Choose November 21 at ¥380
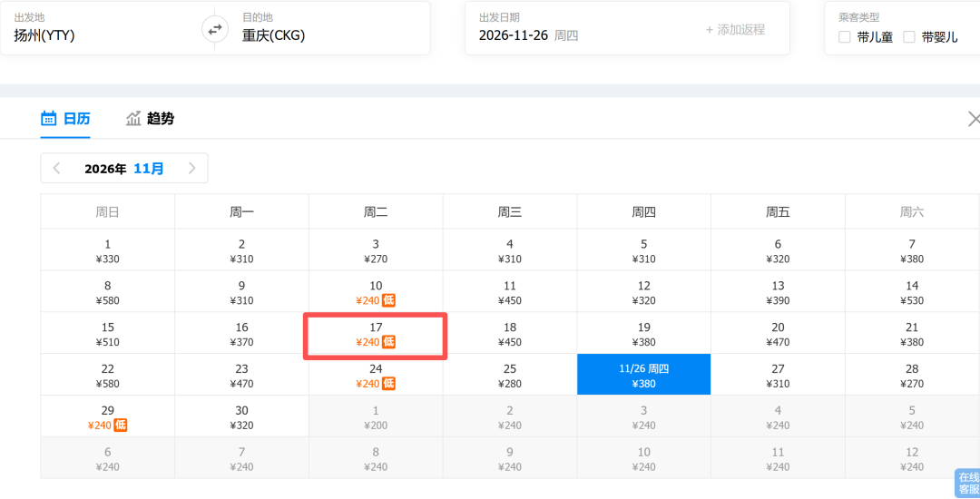This screenshot has width=980, height=499. [912, 334]
